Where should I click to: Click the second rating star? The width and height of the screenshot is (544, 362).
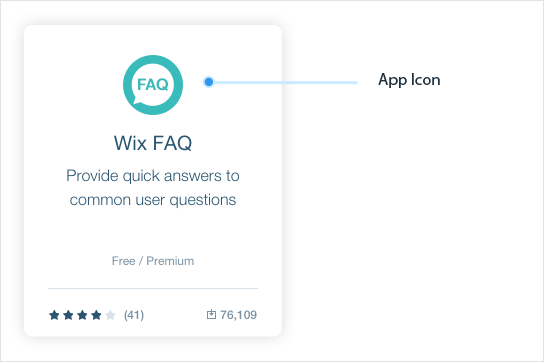coord(68,315)
